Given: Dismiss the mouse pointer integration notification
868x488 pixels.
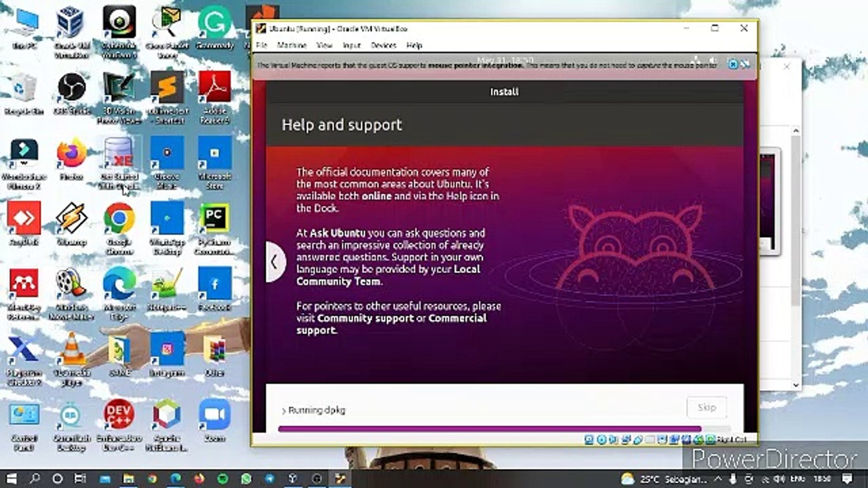Looking at the screenshot, I should [x=732, y=66].
